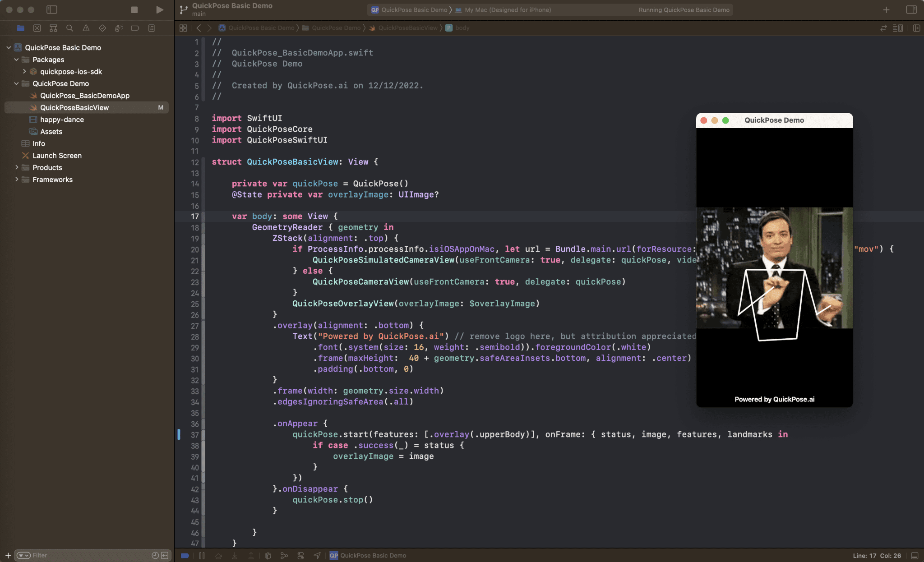Viewport: 924px width, 562px height.
Task: Open the Issue navigator warning icon
Action: point(86,28)
